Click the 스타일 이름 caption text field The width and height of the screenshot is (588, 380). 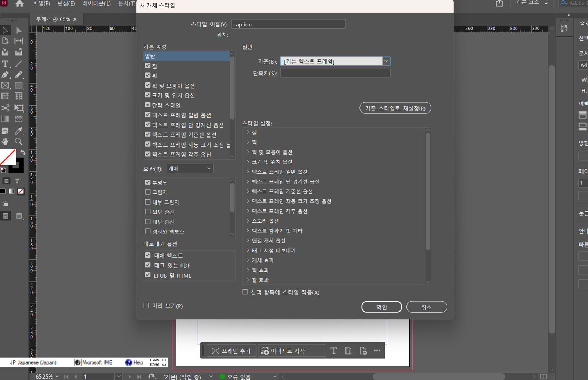(288, 24)
